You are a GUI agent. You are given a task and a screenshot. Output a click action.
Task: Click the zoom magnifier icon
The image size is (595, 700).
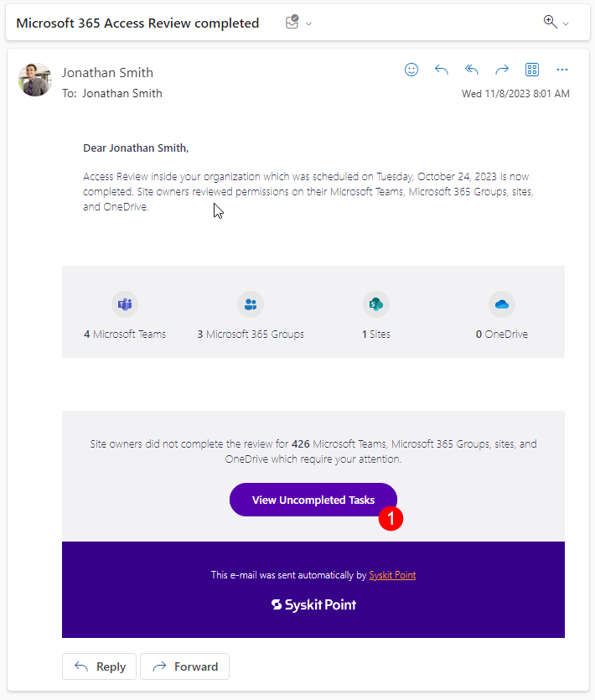[x=547, y=23]
